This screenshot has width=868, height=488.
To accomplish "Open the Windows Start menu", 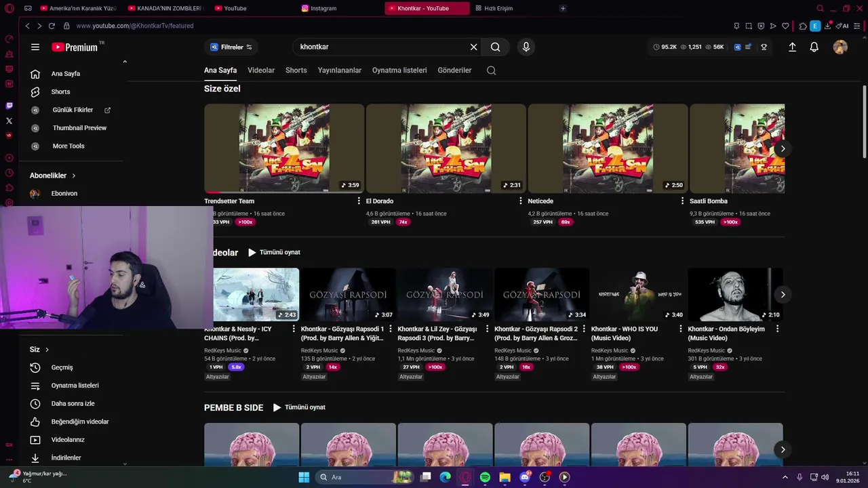I will 304,477.
